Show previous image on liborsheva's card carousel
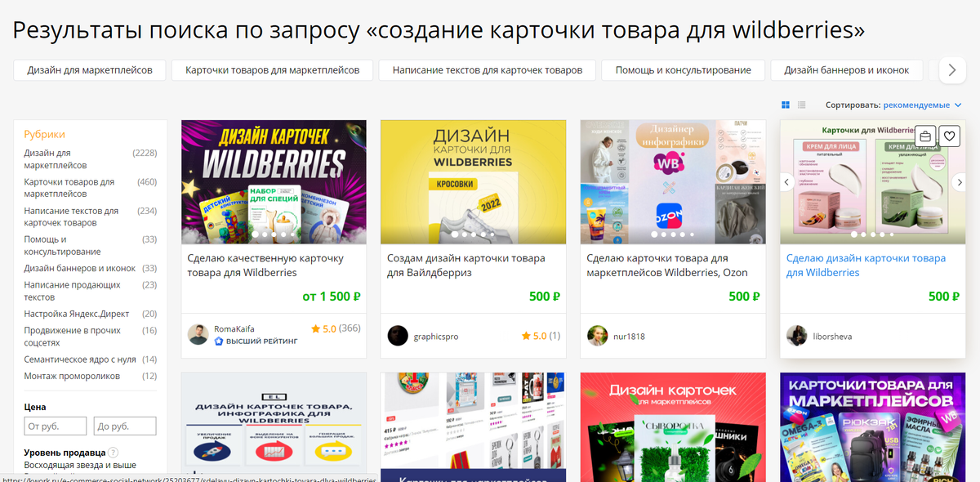980x482 pixels. (789, 182)
